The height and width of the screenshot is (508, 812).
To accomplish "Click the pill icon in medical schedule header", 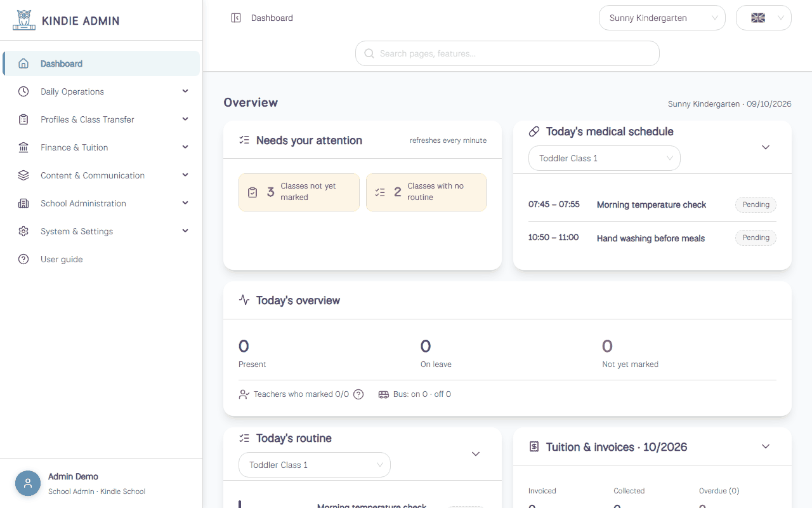I will pos(534,131).
